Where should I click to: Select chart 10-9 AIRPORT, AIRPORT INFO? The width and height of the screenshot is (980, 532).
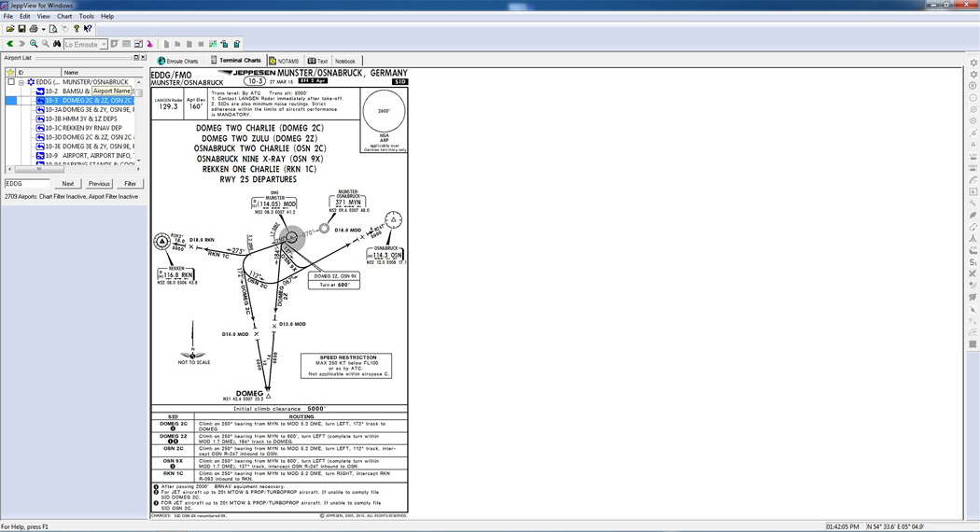(x=84, y=155)
